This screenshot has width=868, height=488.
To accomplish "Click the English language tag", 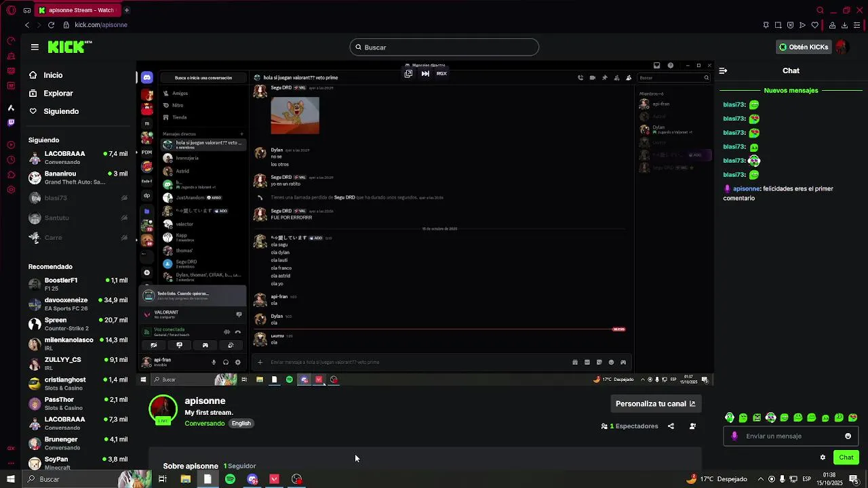I will coord(241,424).
